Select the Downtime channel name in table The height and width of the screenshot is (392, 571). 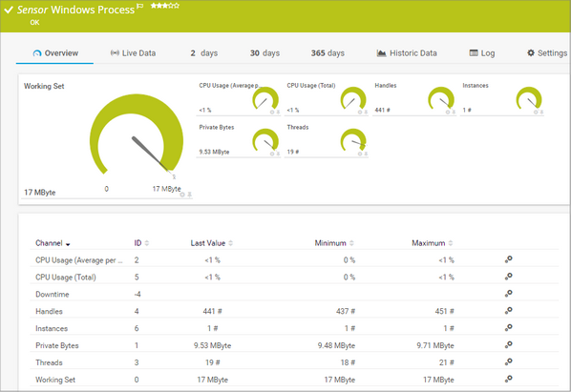(x=53, y=294)
